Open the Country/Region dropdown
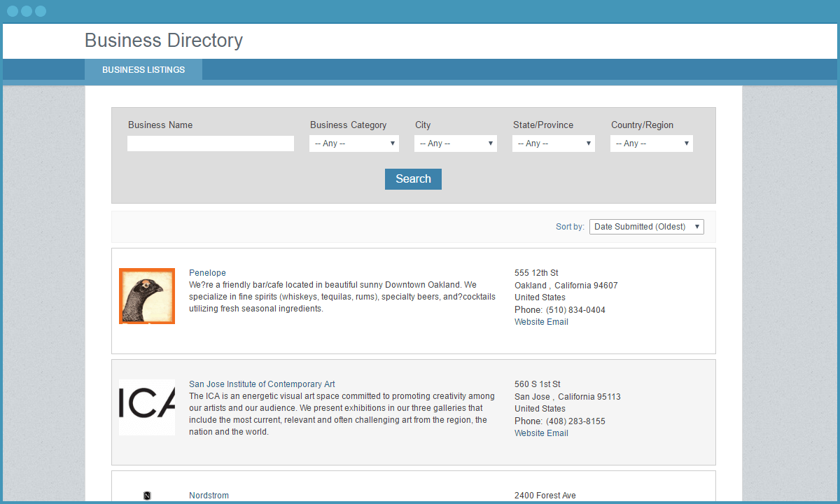The height and width of the screenshot is (504, 840). pos(652,143)
